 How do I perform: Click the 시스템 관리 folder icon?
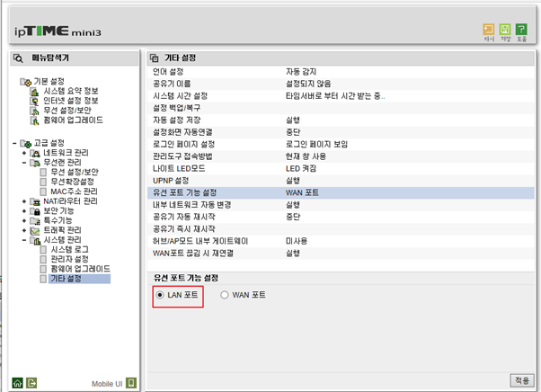pos(35,240)
